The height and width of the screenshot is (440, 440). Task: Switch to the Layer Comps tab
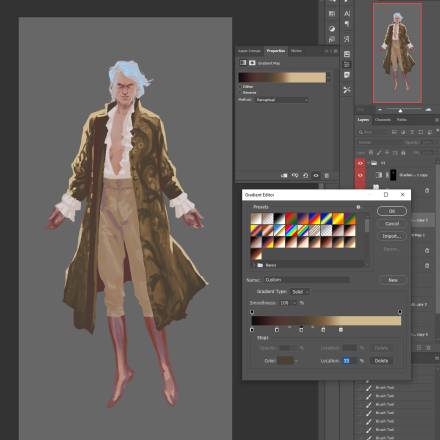(x=249, y=51)
